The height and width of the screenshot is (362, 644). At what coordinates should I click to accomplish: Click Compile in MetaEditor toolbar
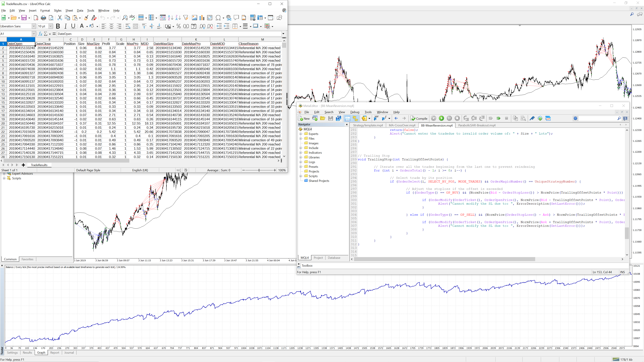pos(419,118)
